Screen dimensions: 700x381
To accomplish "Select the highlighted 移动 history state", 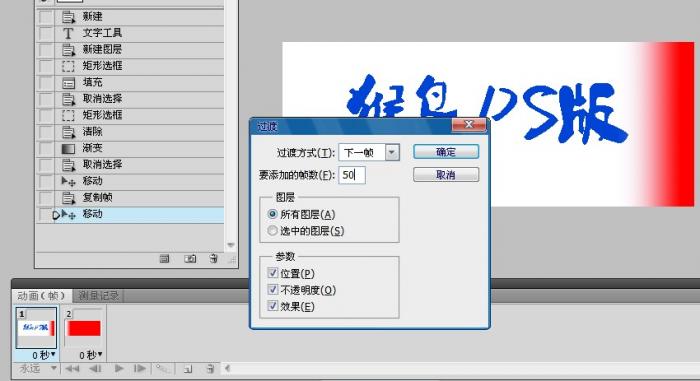I will pos(130,214).
